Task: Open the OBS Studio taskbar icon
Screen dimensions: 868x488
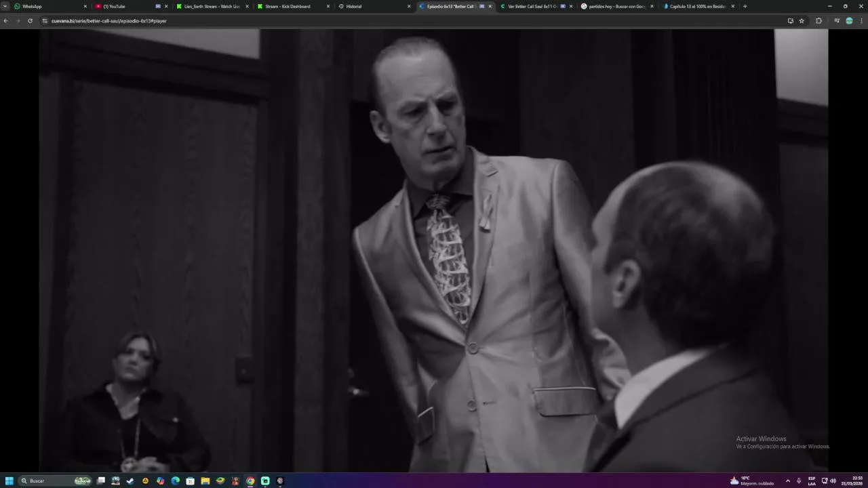Action: pyautogui.click(x=280, y=481)
